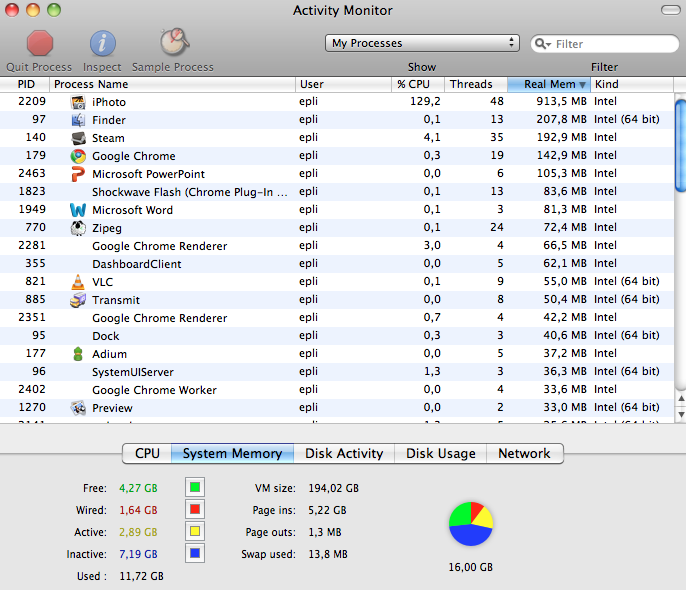Select the Zipeg app icon
Viewport: 686px width, 590px height.
click(x=78, y=228)
